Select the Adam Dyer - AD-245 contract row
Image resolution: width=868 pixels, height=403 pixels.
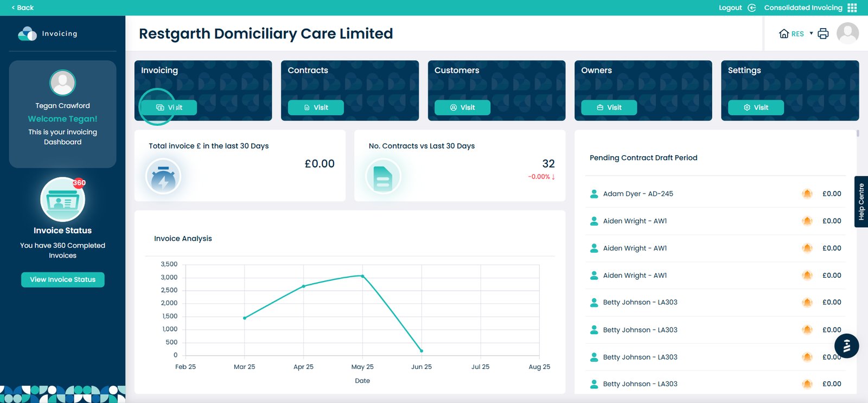click(x=638, y=194)
